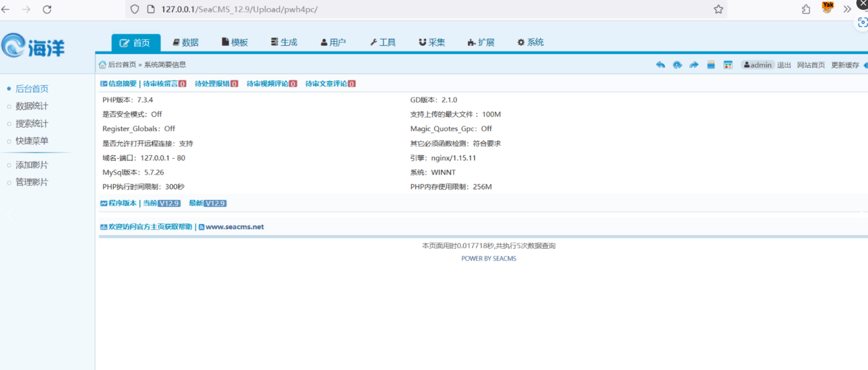The height and width of the screenshot is (370, 868).
Task: Open the 采集 menu tab
Action: coord(432,42)
